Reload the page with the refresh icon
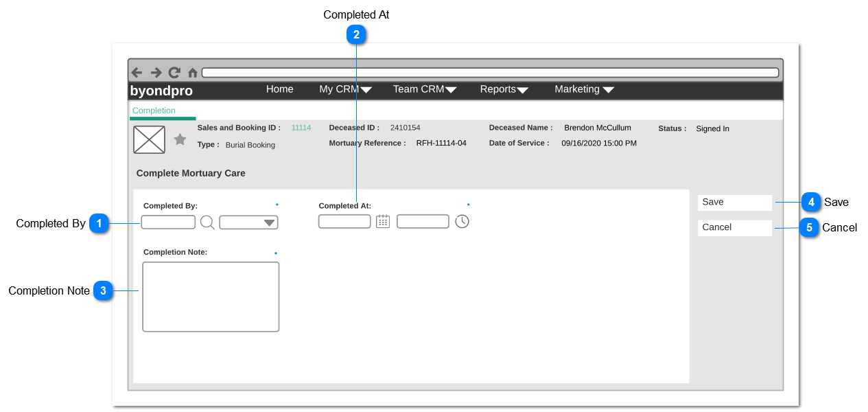The height and width of the screenshot is (412, 868). point(174,72)
